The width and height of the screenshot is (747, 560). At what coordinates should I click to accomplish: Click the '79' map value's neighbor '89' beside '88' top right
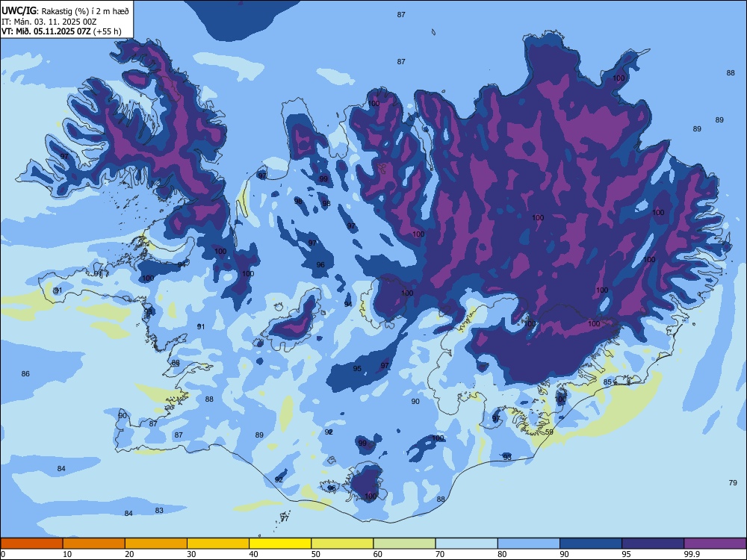click(719, 120)
